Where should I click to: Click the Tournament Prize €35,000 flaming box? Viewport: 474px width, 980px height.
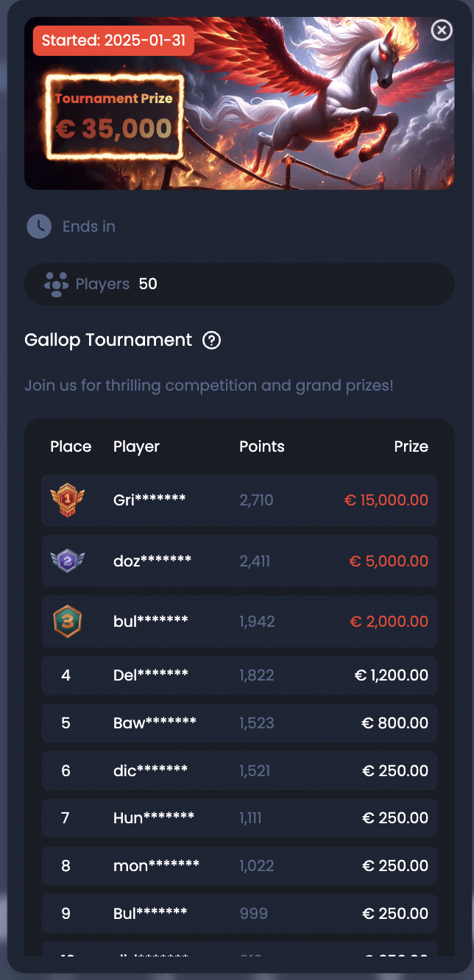pyautogui.click(x=113, y=118)
